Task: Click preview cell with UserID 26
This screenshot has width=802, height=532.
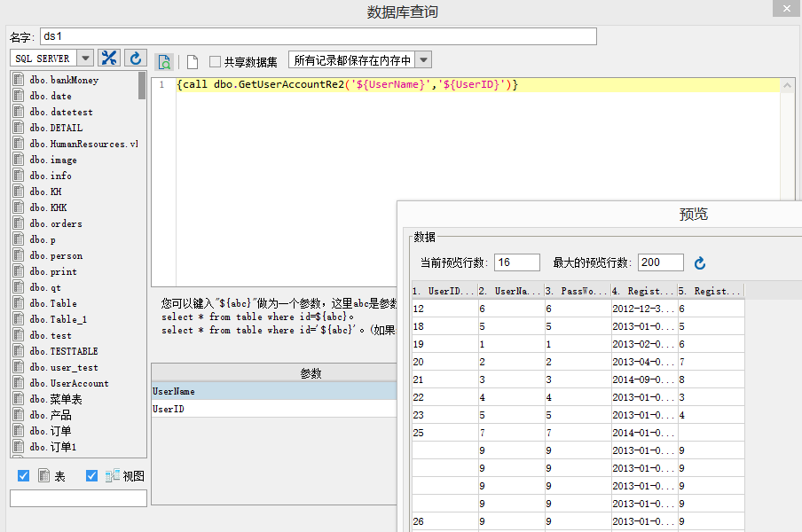Action: [444, 521]
